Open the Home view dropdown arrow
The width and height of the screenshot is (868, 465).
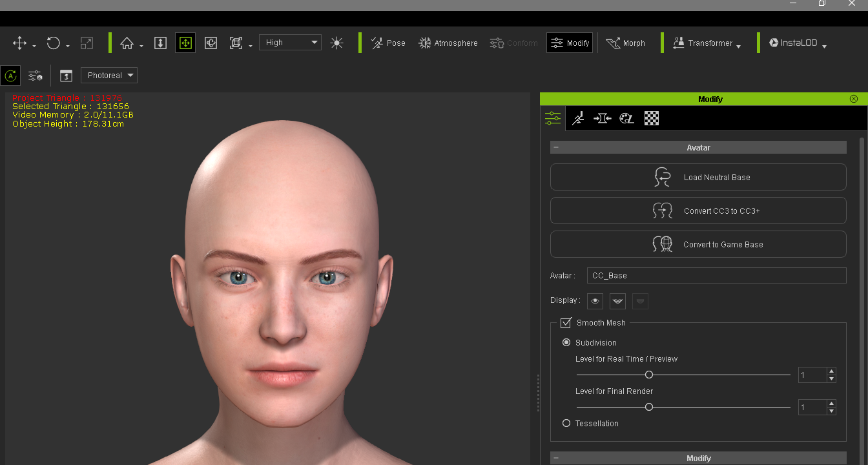[141, 46]
